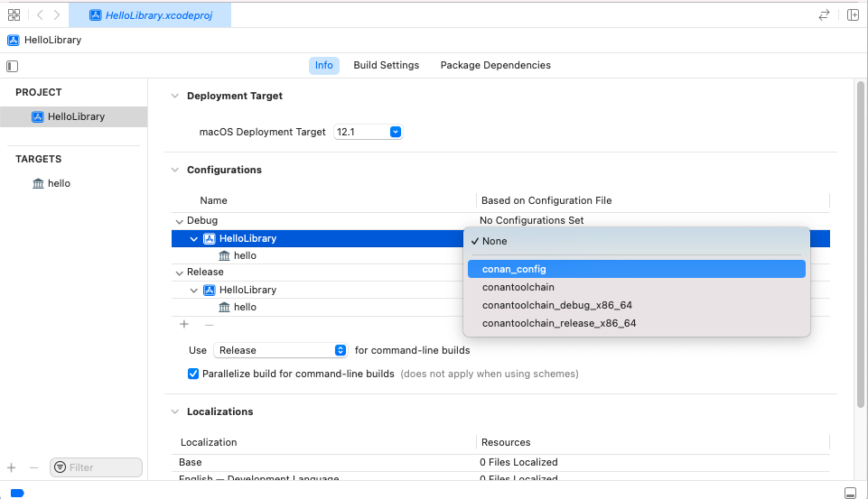Screen dimensions: 868x499
Task: Toggle the editor swap arrows icon
Action: [x=824, y=15]
